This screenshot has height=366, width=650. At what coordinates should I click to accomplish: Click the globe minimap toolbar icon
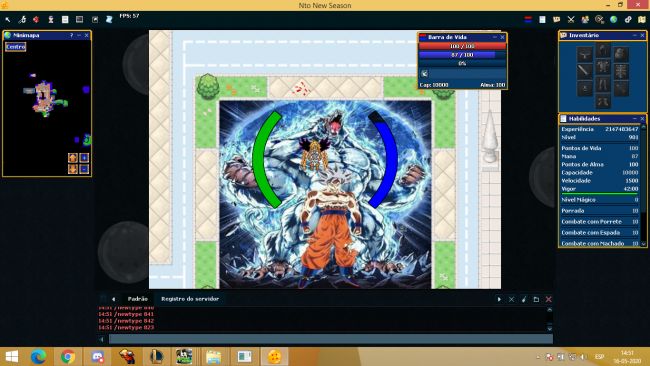tap(614, 19)
